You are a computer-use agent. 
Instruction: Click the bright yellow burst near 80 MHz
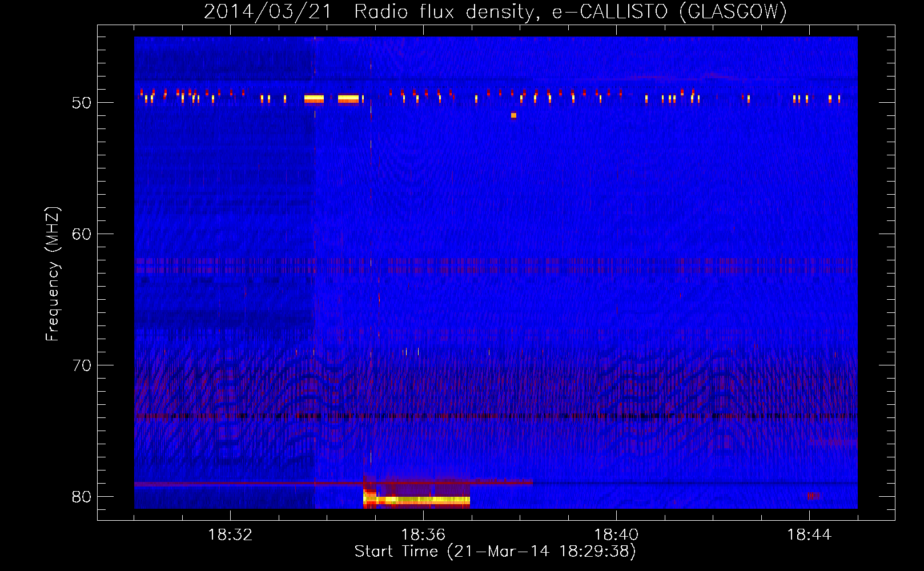point(417,500)
